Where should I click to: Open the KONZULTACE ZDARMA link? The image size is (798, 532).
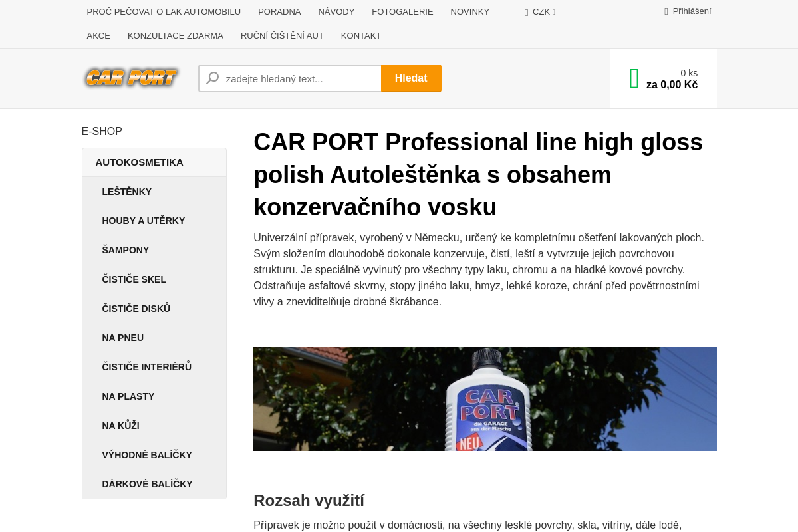176,36
